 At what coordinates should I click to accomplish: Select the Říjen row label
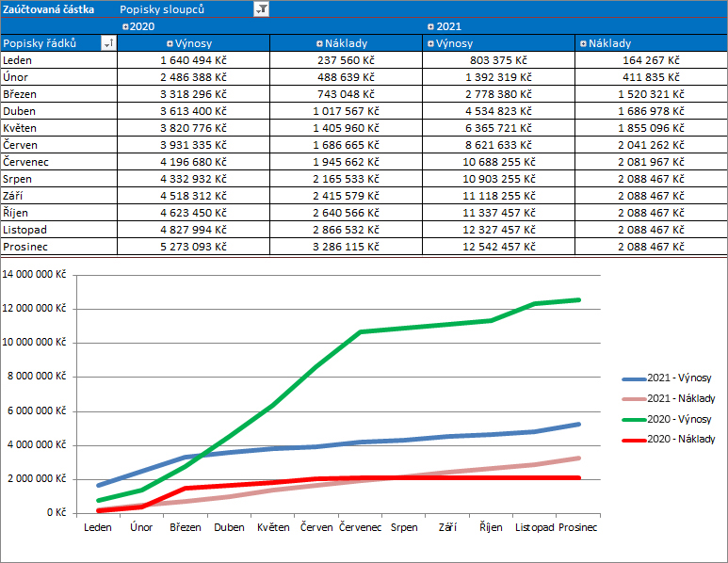point(58,213)
